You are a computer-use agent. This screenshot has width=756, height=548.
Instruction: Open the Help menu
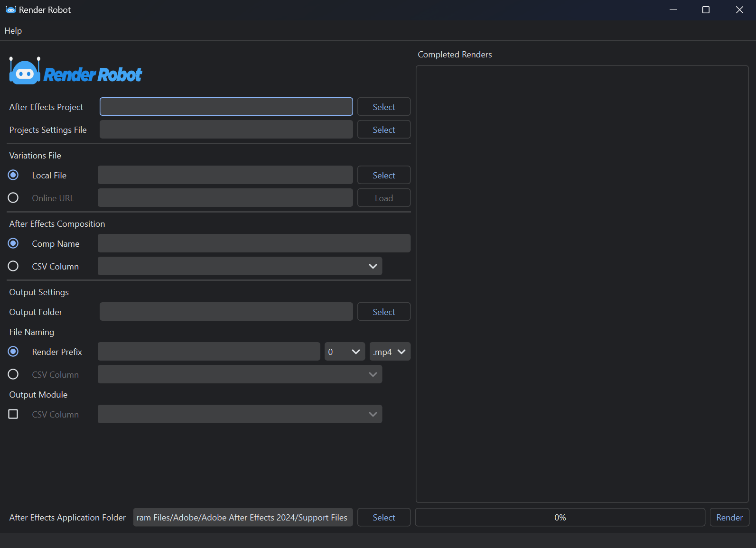pos(13,31)
